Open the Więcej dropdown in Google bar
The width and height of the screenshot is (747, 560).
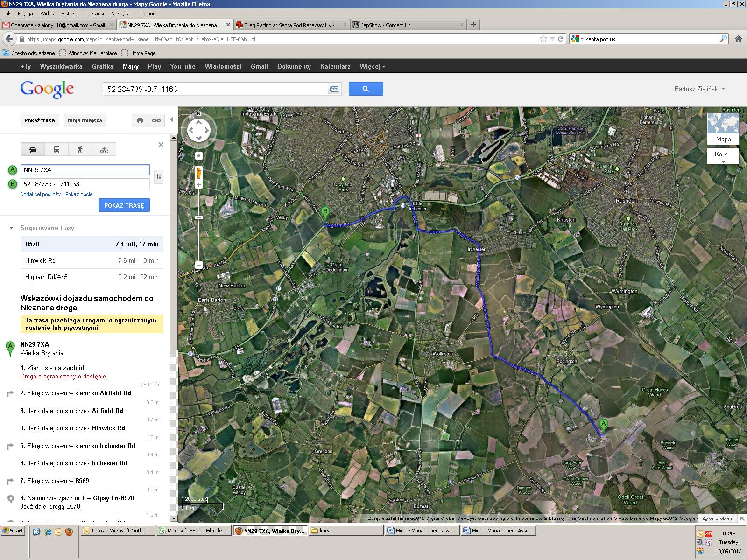click(372, 66)
